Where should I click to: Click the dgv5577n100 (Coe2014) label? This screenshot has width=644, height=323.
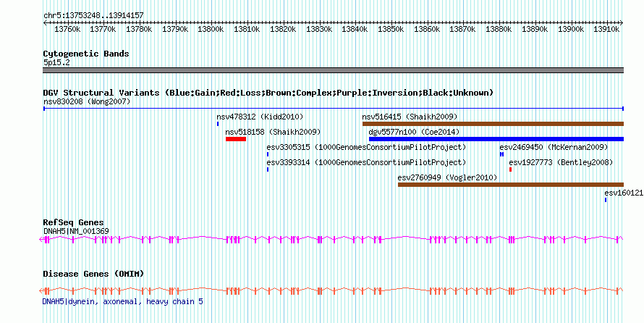click(414, 133)
